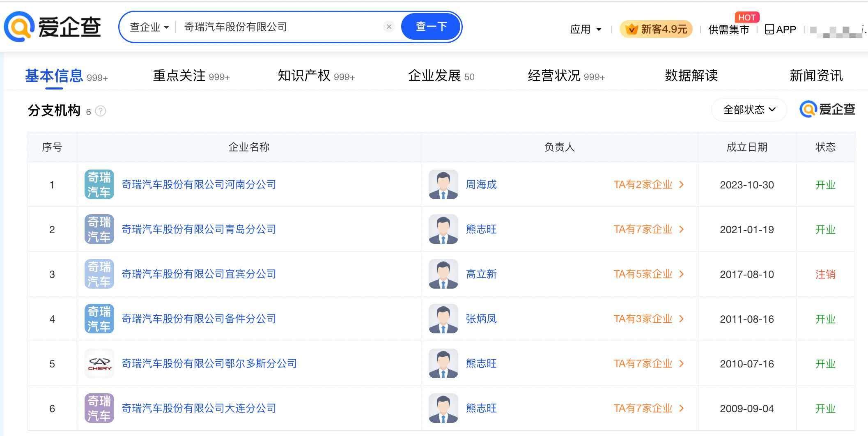This screenshot has height=436, width=868.
Task: Click the company name search input field
Action: click(x=279, y=27)
